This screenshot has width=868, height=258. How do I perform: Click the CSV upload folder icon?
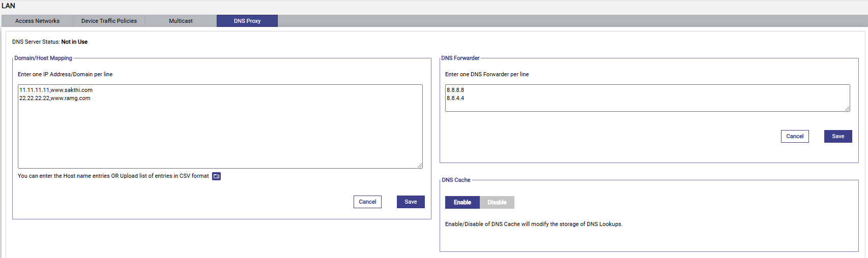[216, 176]
